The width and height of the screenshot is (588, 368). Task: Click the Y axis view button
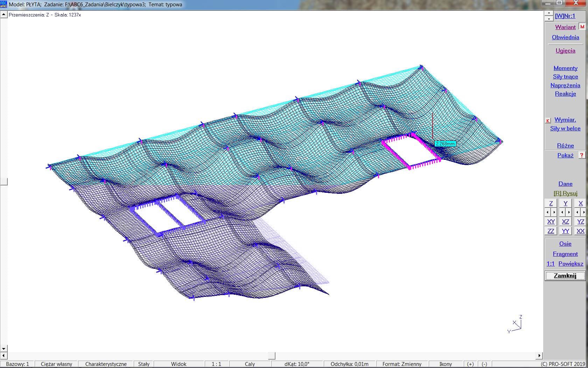[x=565, y=203]
